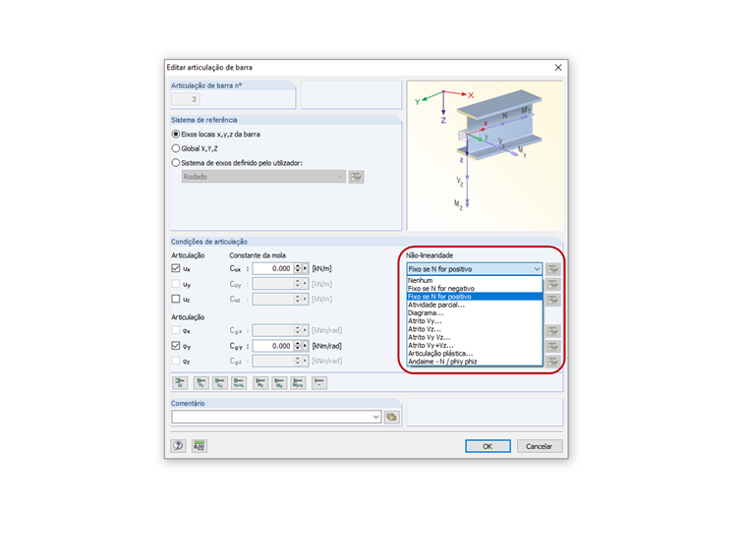
Task: Click the small arrow button right of Cux spinner
Action: click(305, 268)
